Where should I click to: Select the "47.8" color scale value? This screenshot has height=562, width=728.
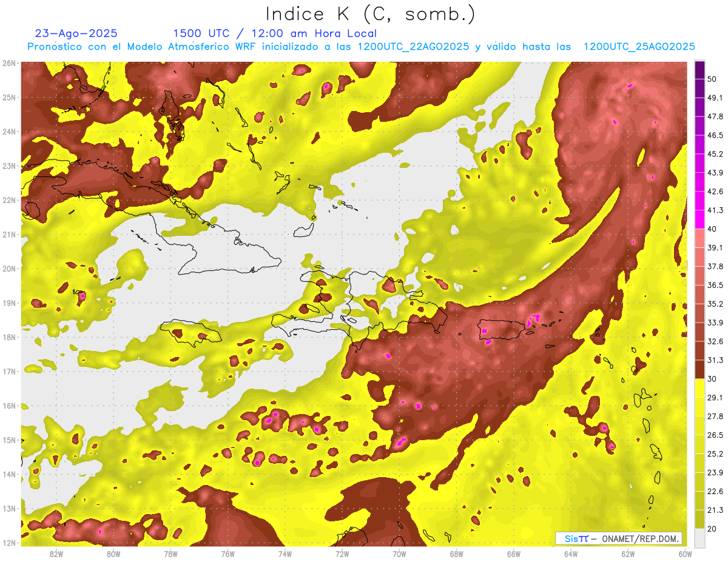pos(715,116)
